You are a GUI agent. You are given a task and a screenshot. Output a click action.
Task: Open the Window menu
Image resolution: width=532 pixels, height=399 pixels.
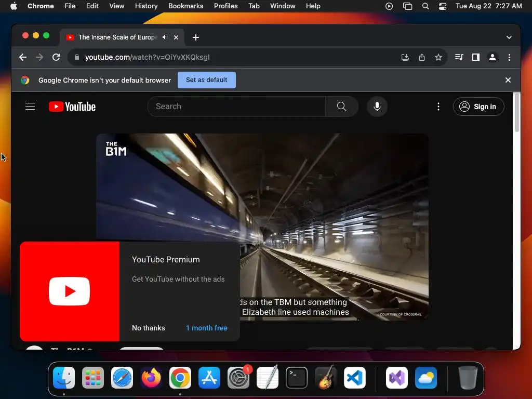click(x=283, y=6)
